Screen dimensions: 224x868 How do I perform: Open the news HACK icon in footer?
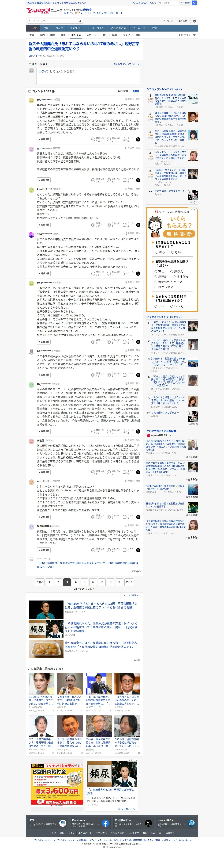point(191,824)
